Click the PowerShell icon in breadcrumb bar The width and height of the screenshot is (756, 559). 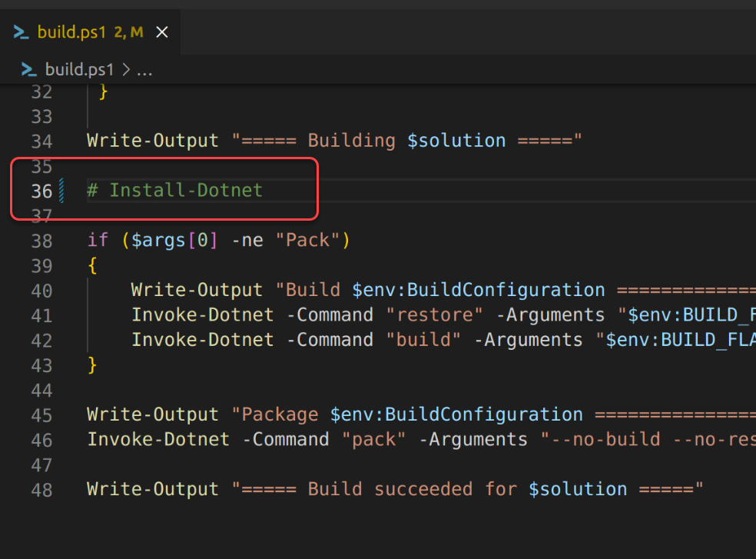[29, 70]
